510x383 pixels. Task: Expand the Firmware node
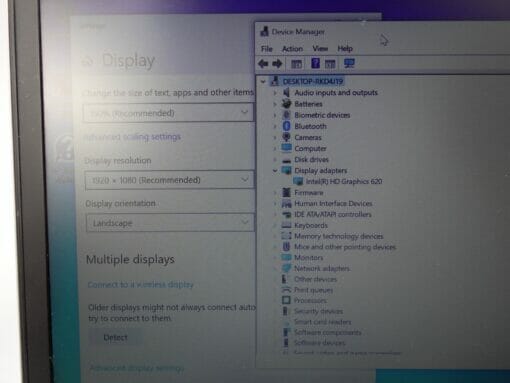tap(275, 193)
